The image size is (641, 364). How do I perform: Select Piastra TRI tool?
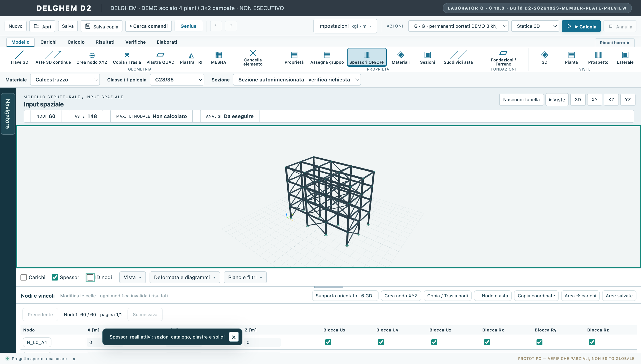(x=191, y=58)
